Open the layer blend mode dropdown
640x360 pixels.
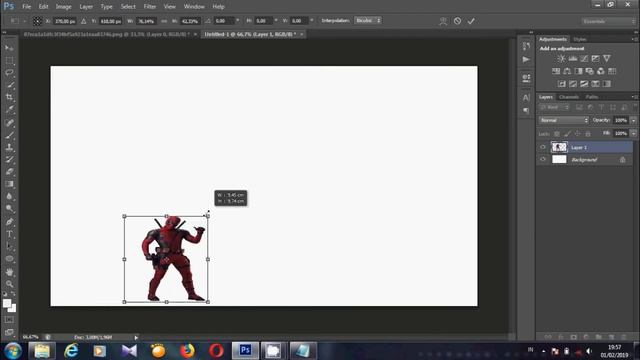tap(564, 120)
